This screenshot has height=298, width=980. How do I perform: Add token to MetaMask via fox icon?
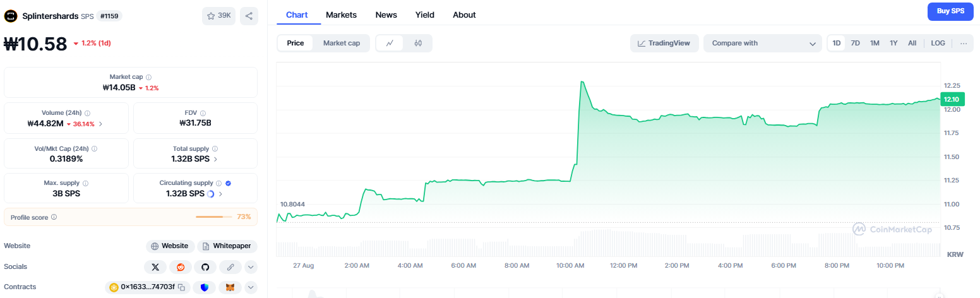230,287
